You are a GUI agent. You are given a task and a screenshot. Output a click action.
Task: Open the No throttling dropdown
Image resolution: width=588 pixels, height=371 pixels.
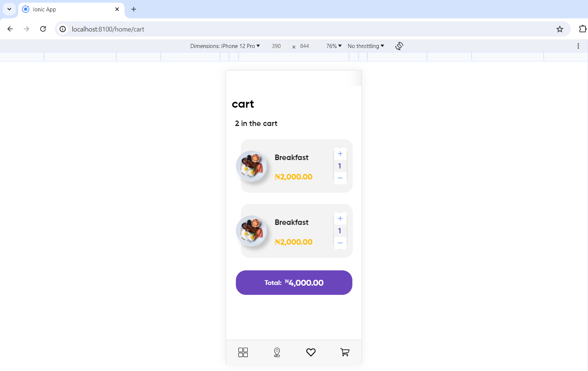366,46
